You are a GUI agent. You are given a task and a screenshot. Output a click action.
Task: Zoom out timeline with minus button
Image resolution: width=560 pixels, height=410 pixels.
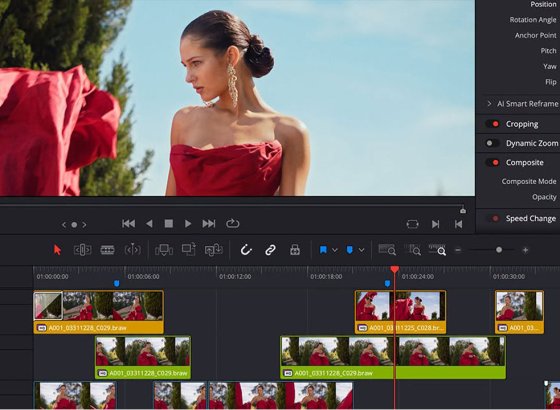click(x=458, y=250)
